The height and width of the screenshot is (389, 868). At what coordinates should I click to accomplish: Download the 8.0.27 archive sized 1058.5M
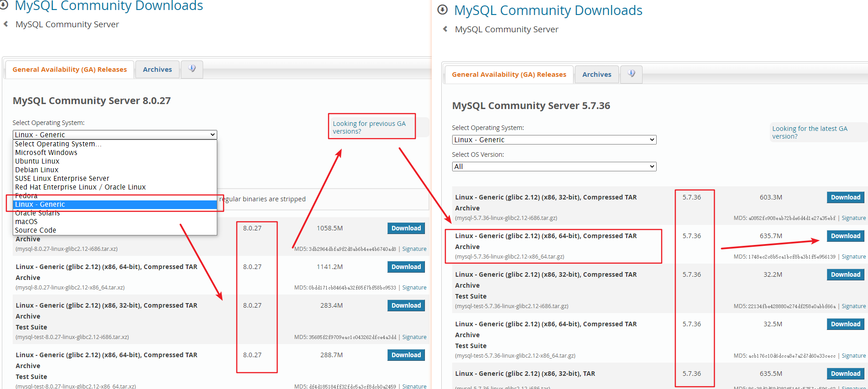tap(406, 228)
